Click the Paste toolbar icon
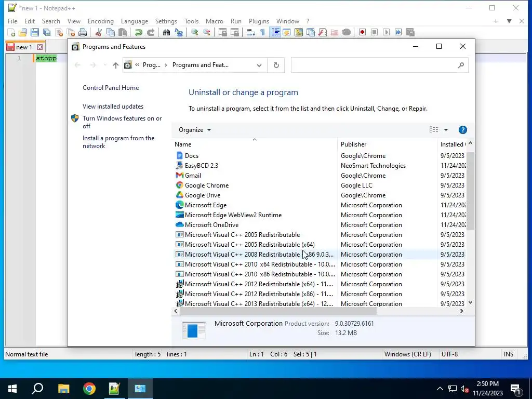The width and height of the screenshot is (532, 399). coord(123,33)
